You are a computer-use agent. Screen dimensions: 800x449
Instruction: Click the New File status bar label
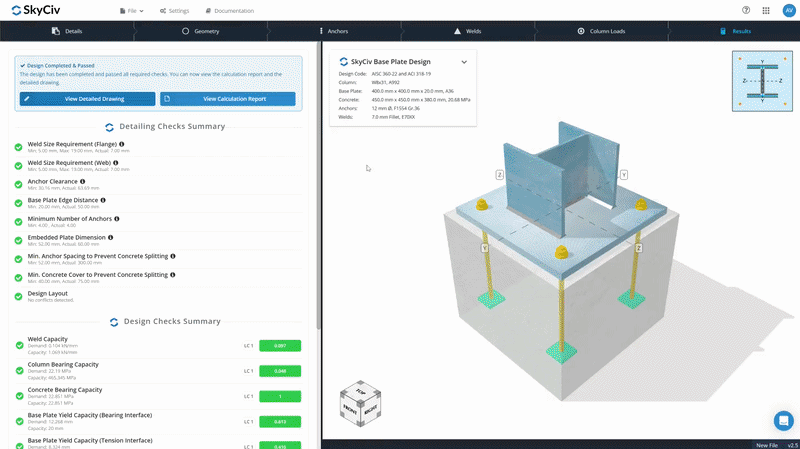coord(767,445)
